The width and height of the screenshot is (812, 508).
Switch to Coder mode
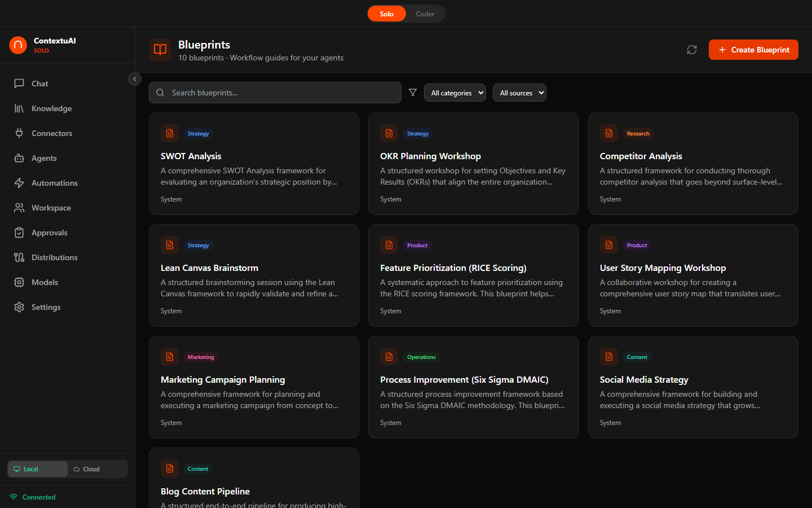click(x=425, y=14)
